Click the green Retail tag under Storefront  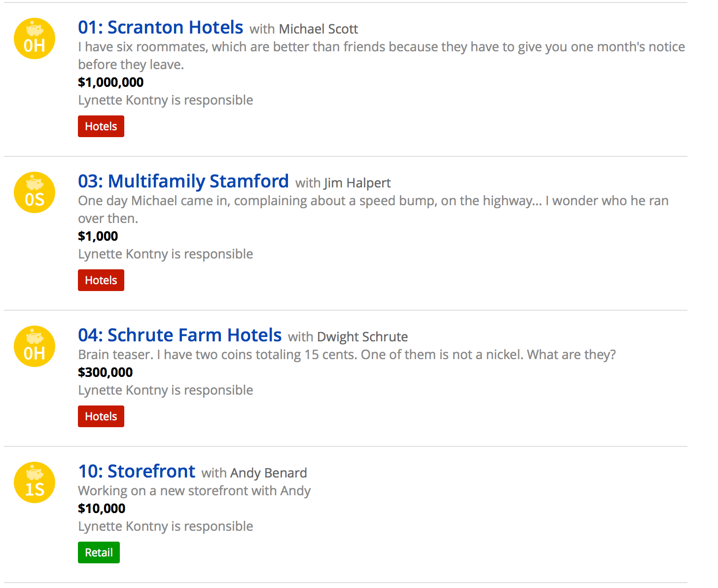(x=99, y=552)
